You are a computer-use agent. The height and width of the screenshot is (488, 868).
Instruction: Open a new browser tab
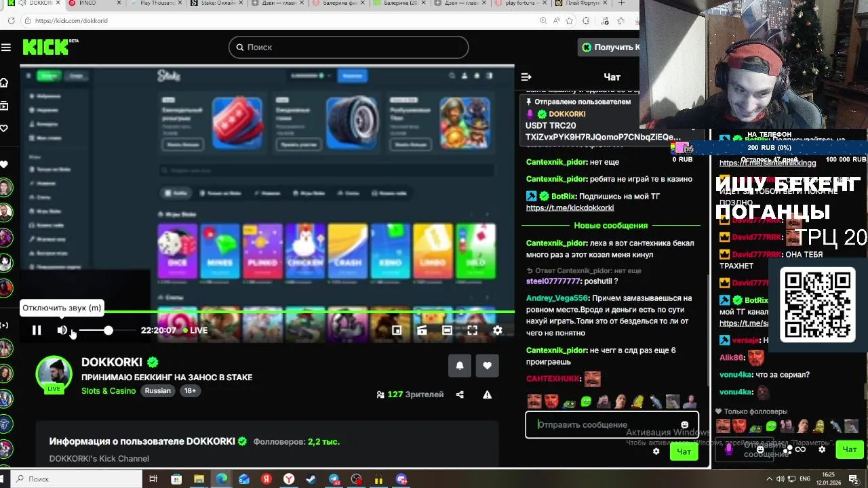tap(621, 3)
